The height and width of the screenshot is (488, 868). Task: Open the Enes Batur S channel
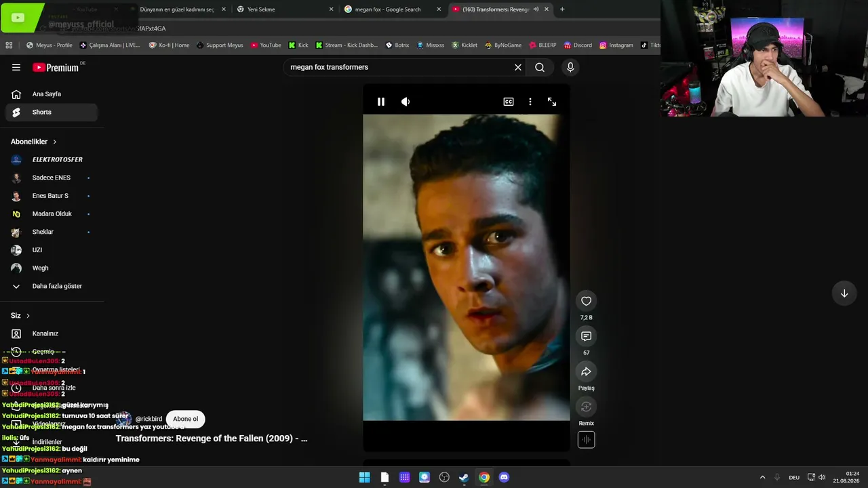52,196
